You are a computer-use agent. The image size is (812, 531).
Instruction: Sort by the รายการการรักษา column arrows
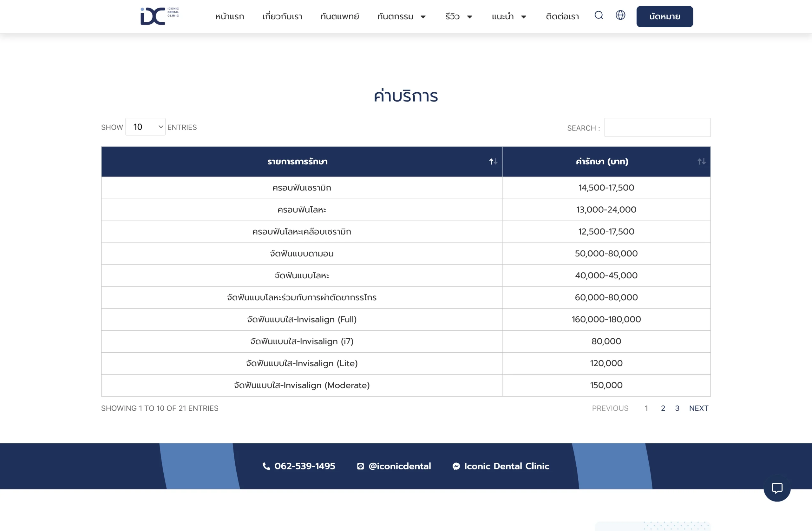point(493,162)
